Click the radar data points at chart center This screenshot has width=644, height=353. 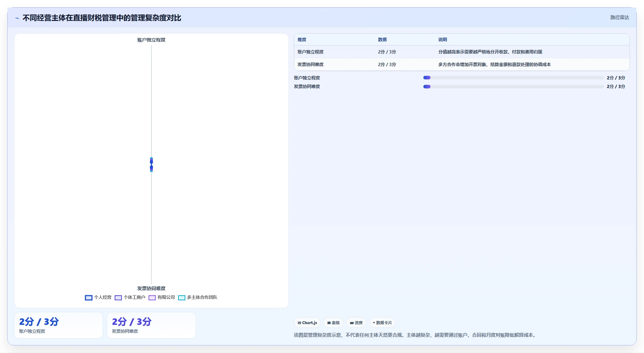(x=151, y=165)
